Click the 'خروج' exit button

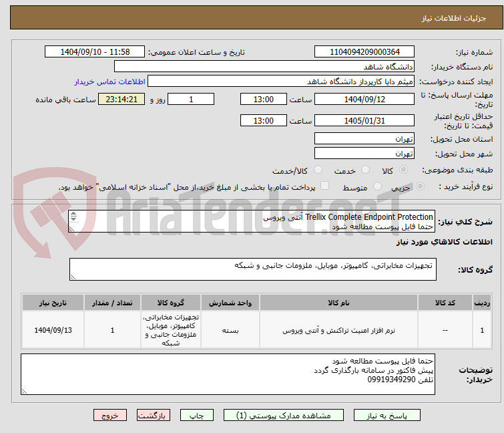coord(110,415)
